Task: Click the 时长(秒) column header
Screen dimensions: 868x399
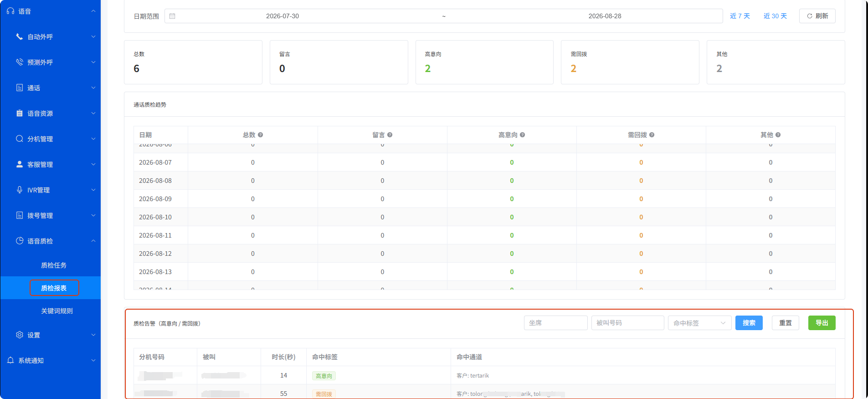Action: point(283,357)
